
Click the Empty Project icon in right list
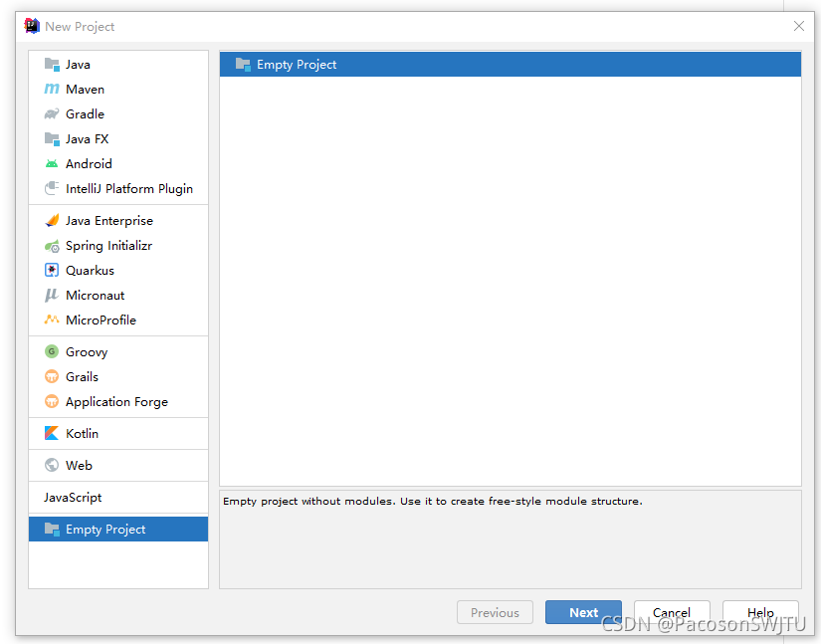click(x=243, y=65)
